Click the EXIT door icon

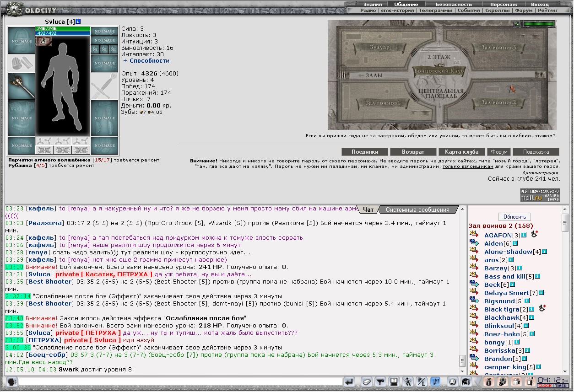(530, 381)
